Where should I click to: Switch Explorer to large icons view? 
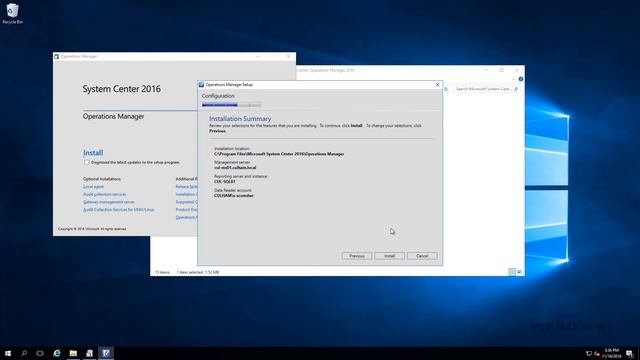[519, 272]
